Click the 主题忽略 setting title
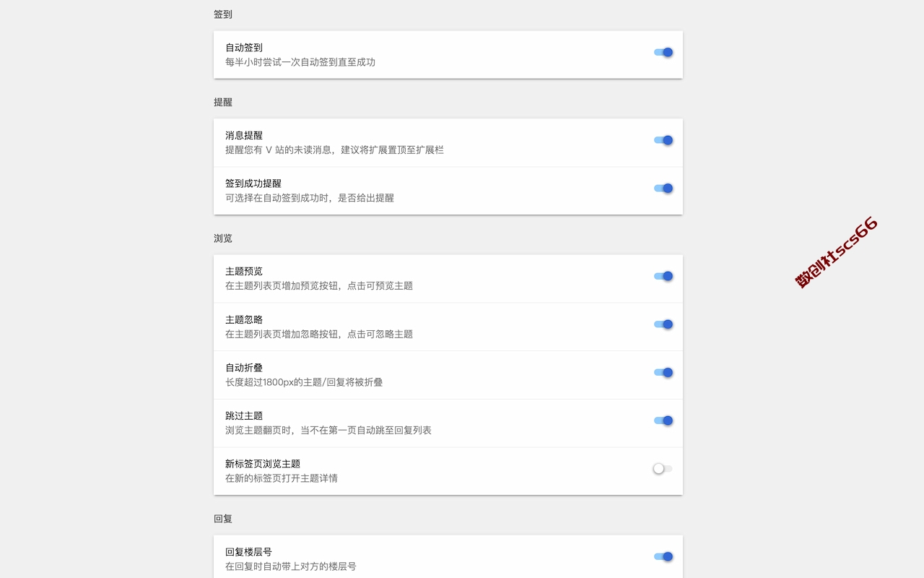The height and width of the screenshot is (578, 924). 244,319
